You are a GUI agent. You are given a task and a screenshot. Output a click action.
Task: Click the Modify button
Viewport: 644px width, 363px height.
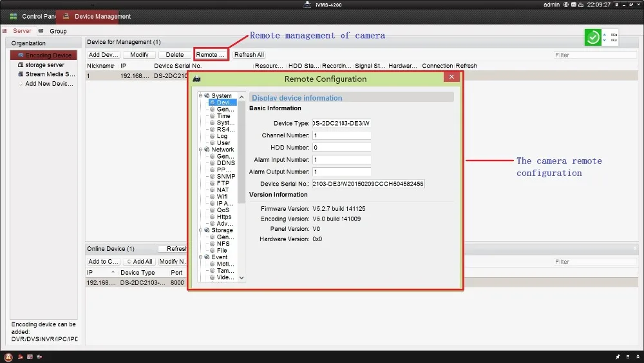click(139, 55)
